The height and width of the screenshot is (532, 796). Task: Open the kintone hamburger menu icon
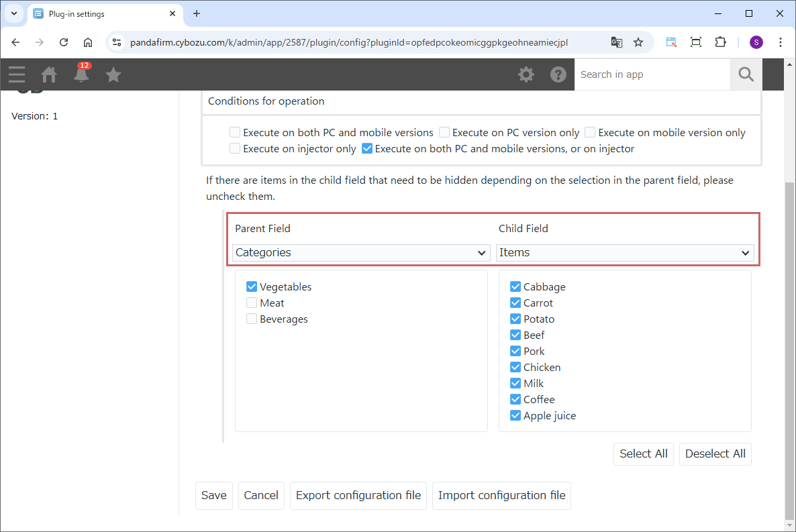point(17,74)
